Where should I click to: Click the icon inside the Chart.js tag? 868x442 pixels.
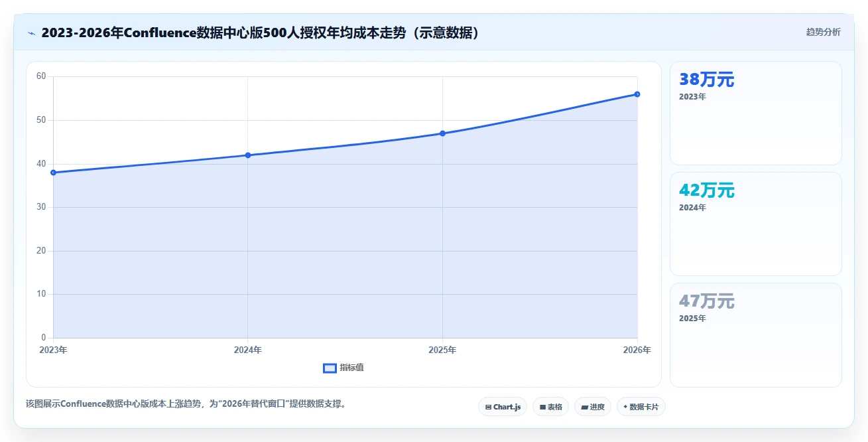point(488,407)
